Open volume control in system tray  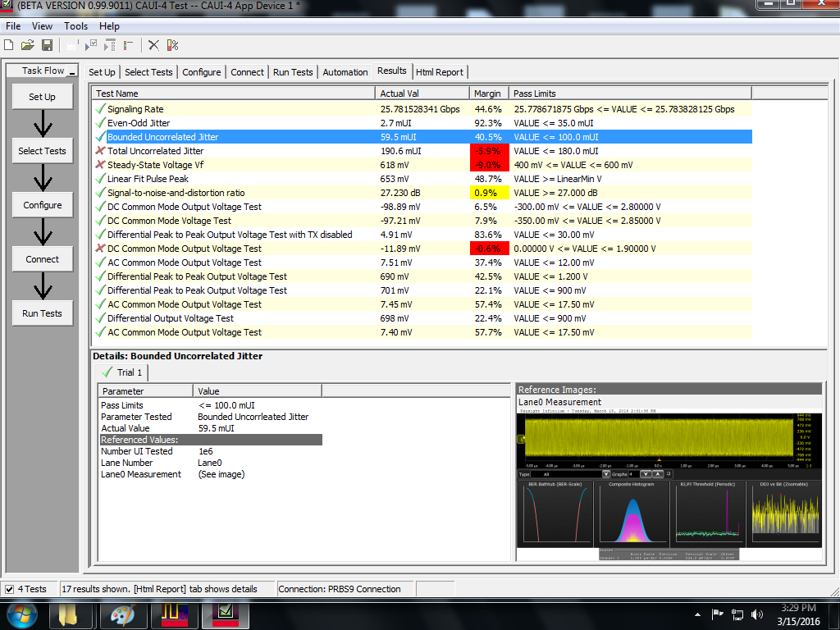click(757, 614)
